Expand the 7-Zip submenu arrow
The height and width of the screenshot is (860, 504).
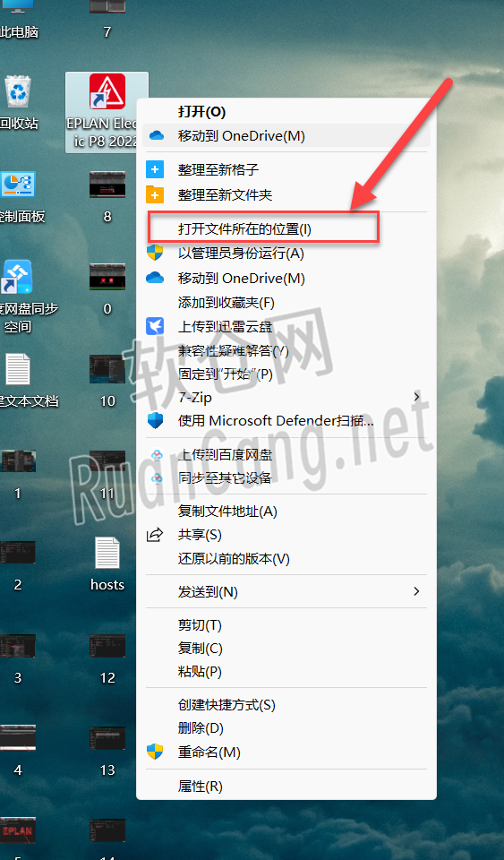click(417, 397)
